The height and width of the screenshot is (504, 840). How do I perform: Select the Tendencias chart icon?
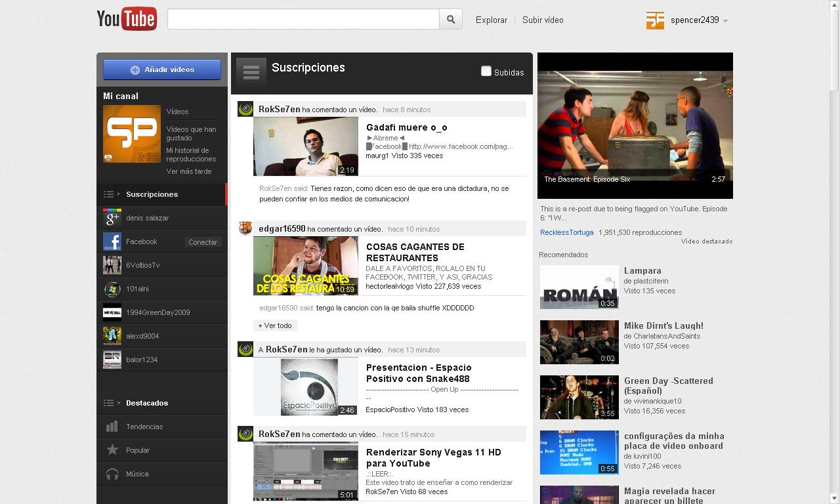tap(112, 427)
